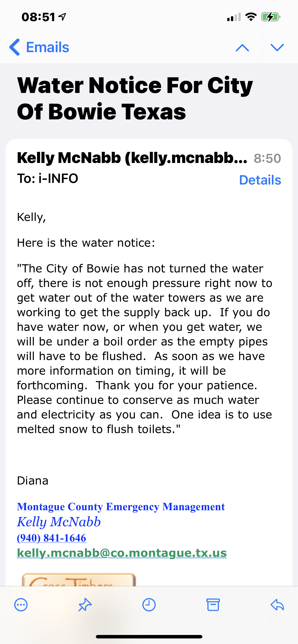Image resolution: width=298 pixels, height=644 pixels.
Task: Pin this email with pin icon
Action: 85,605
